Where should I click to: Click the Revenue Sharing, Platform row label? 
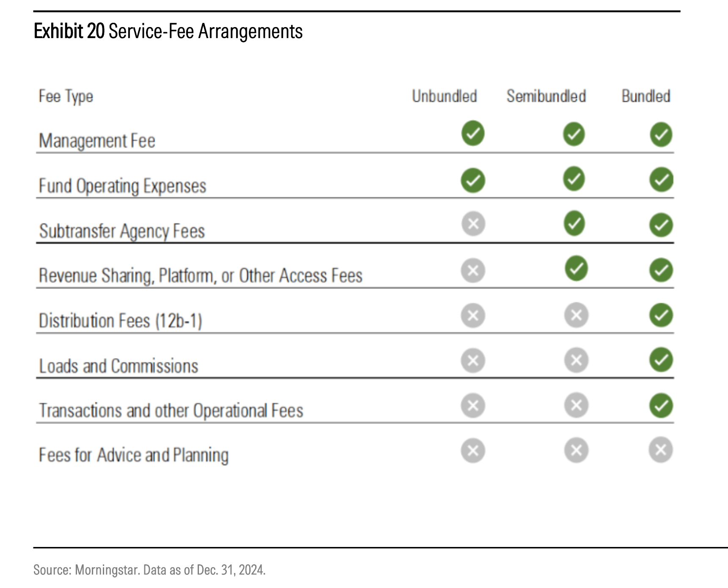[201, 276]
